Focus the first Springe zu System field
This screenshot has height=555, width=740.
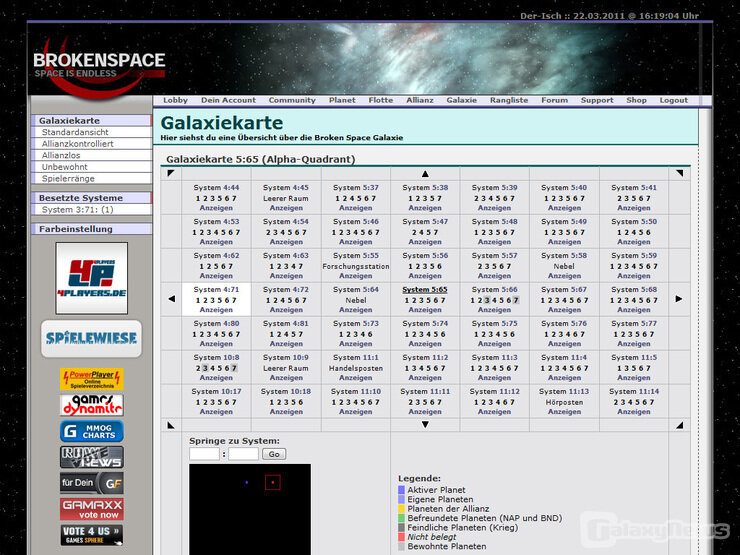click(x=204, y=454)
